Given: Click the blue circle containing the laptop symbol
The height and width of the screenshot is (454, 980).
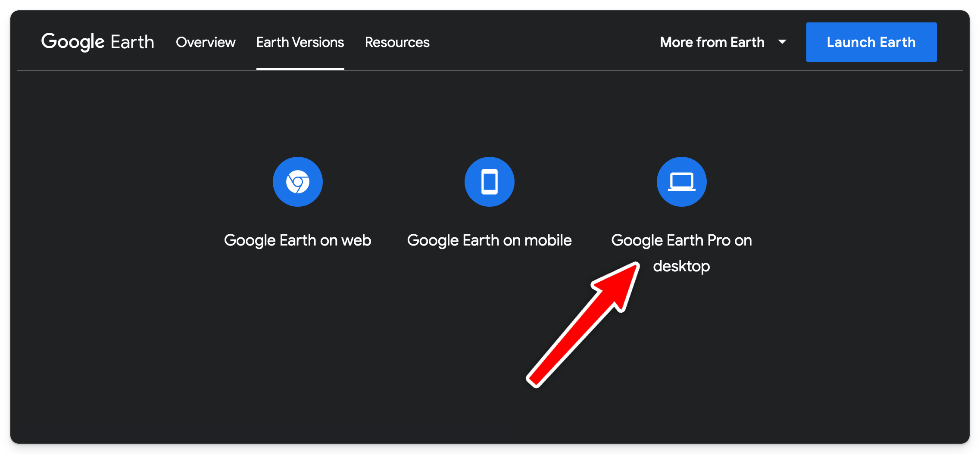Looking at the screenshot, I should click(x=681, y=181).
